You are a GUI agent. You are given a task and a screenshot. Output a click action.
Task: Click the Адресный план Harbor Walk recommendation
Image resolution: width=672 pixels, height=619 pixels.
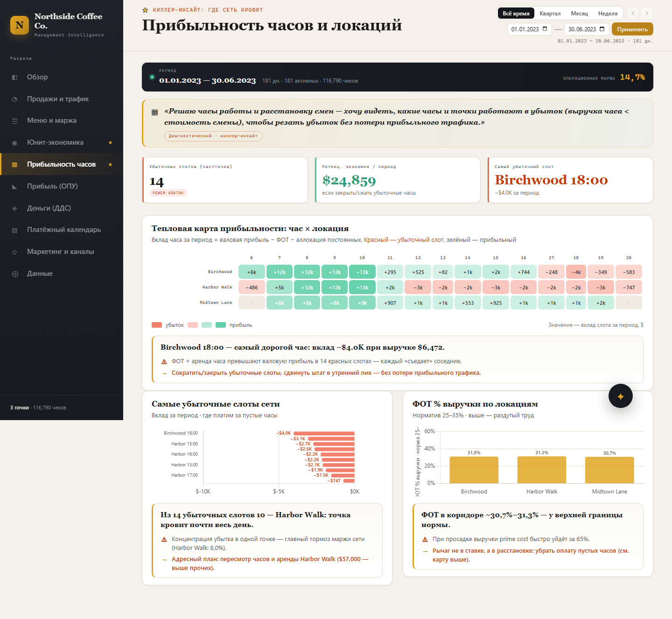[x=270, y=563]
